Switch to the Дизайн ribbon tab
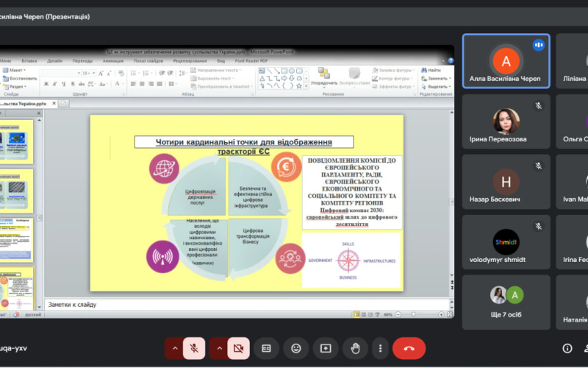Screen dimensions: 588x368 56,61
